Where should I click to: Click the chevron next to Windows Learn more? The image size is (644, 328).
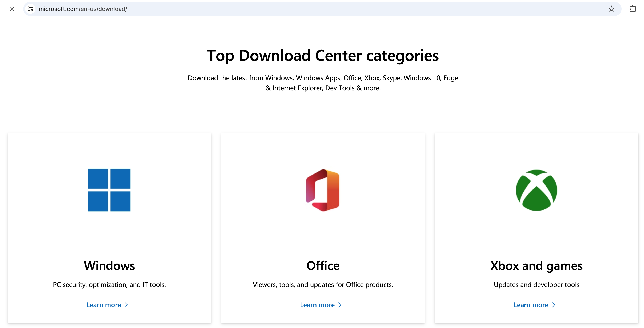[x=126, y=305]
